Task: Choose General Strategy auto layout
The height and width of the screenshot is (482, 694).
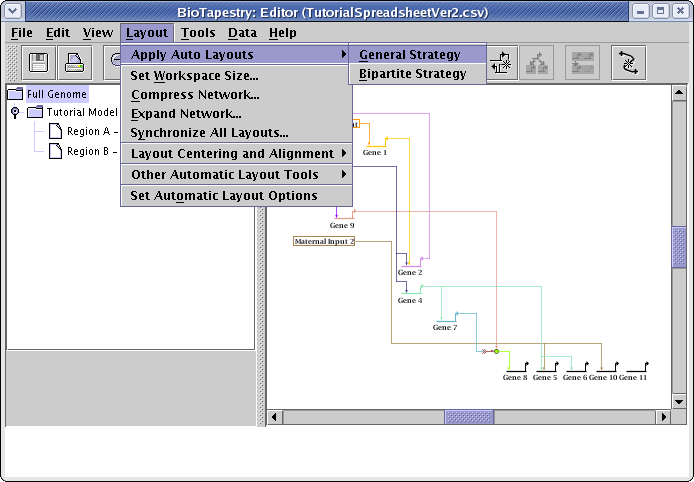Action: click(410, 55)
